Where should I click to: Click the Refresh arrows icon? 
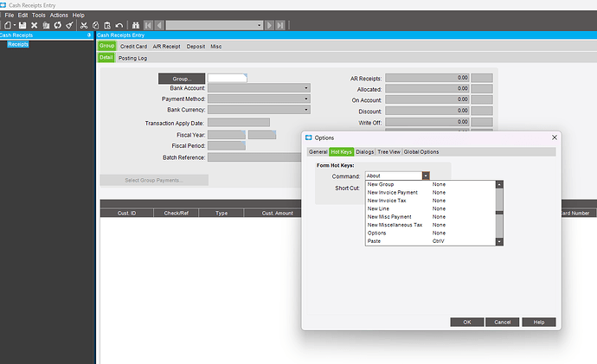click(57, 25)
